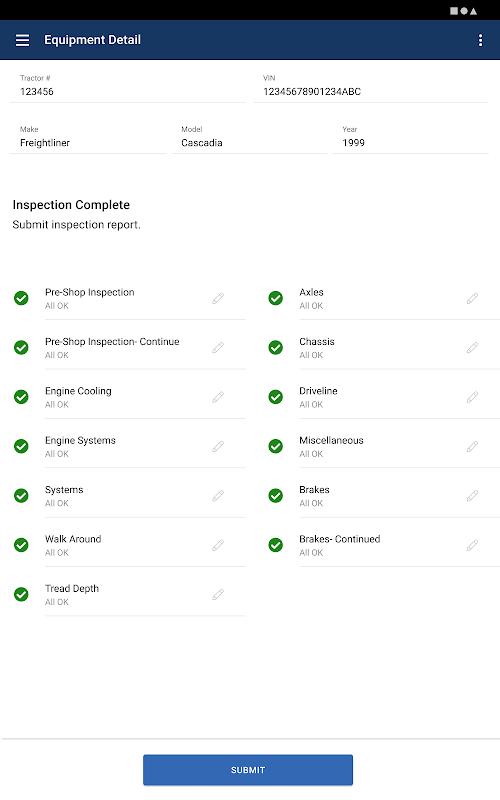The height and width of the screenshot is (800, 500).
Task: Select the Make field showing Freightliner
Action: tap(88, 137)
